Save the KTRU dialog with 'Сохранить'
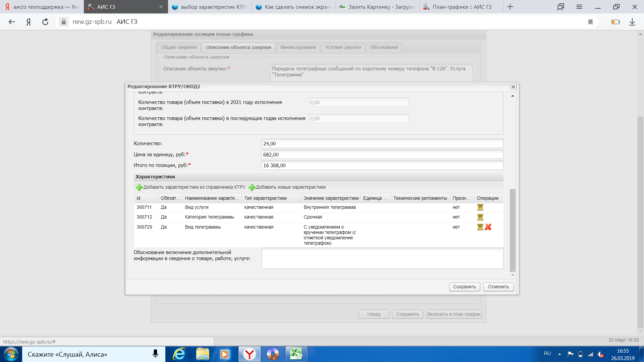This screenshot has width=644, height=362. pos(464,287)
